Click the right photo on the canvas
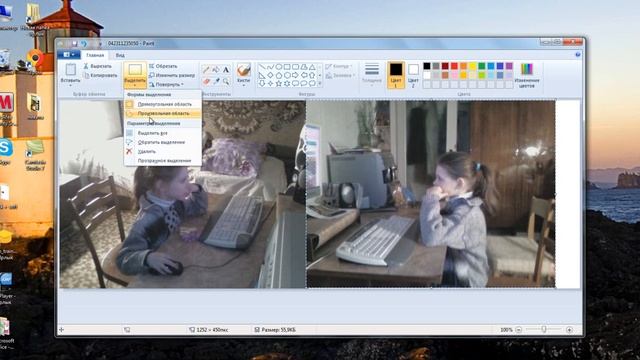Image resolution: width=640 pixels, height=360 pixels. (431, 194)
